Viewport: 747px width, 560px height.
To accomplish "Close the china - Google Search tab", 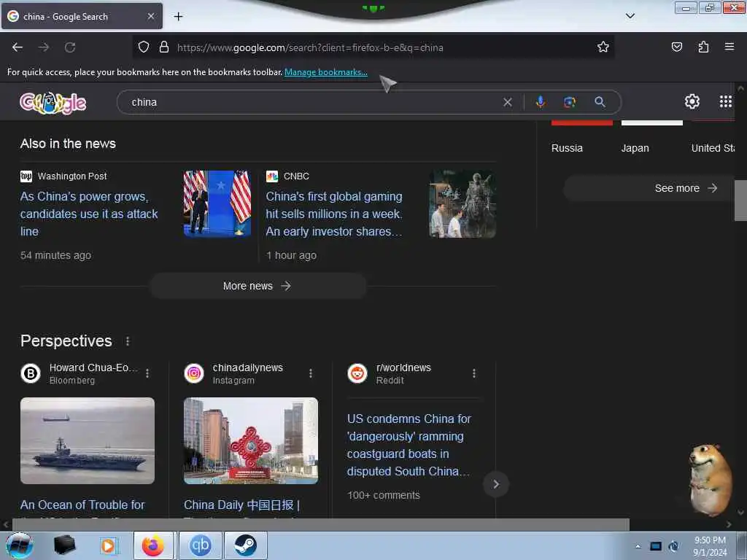I will [x=151, y=16].
